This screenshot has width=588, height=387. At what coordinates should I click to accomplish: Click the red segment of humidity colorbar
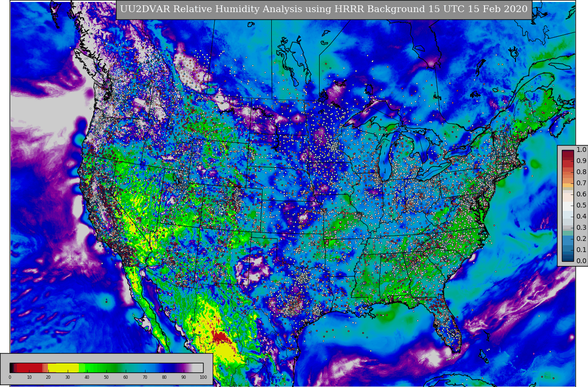click(30, 368)
